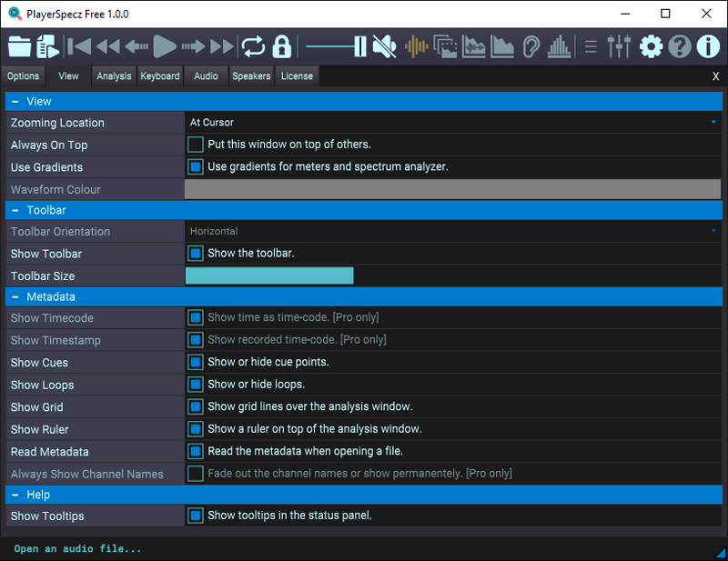This screenshot has height=561, width=728.
Task: Turn off the Show Tooltips checkbox
Action: pyautogui.click(x=195, y=516)
